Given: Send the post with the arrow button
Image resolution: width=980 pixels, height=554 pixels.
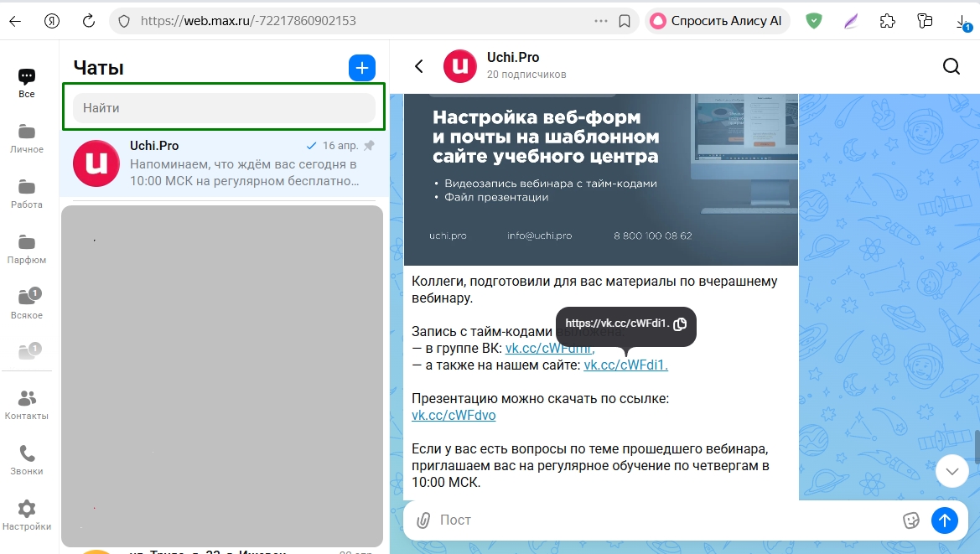Looking at the screenshot, I should [x=945, y=520].
